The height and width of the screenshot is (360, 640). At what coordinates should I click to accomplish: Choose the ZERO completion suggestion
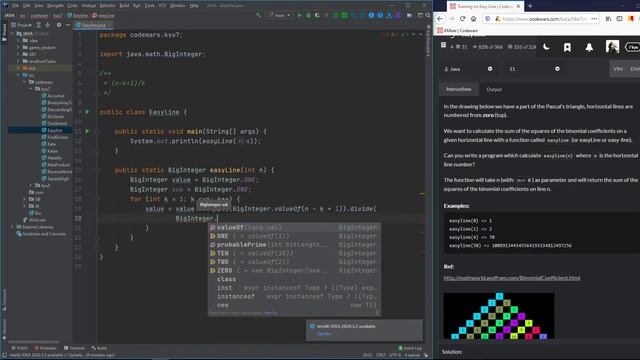coord(294,270)
